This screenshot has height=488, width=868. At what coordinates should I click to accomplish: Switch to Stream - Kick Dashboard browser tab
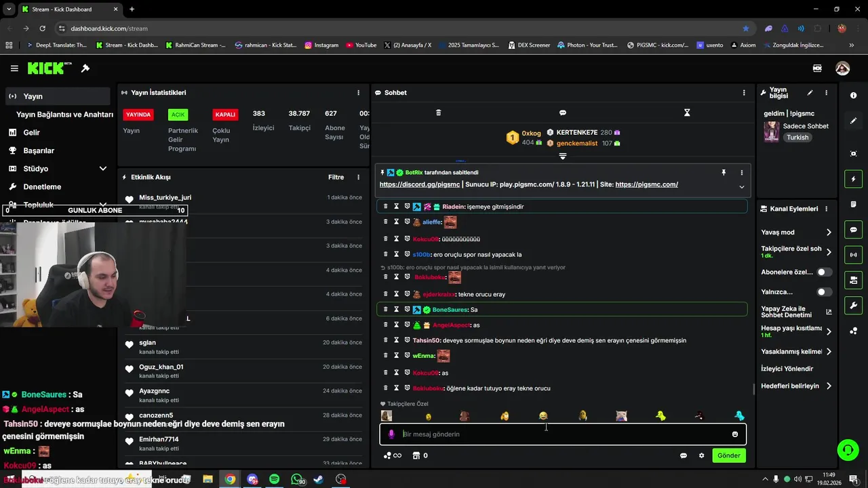tap(70, 9)
